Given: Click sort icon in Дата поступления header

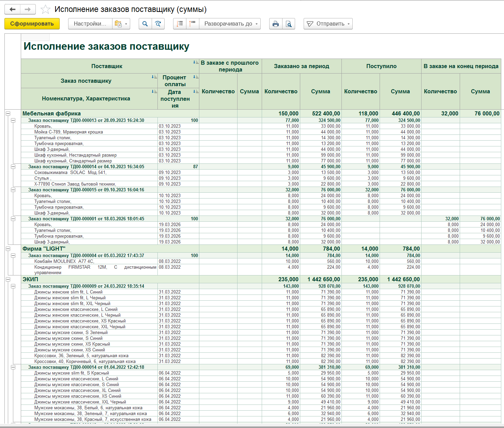Looking at the screenshot, I should [196, 92].
